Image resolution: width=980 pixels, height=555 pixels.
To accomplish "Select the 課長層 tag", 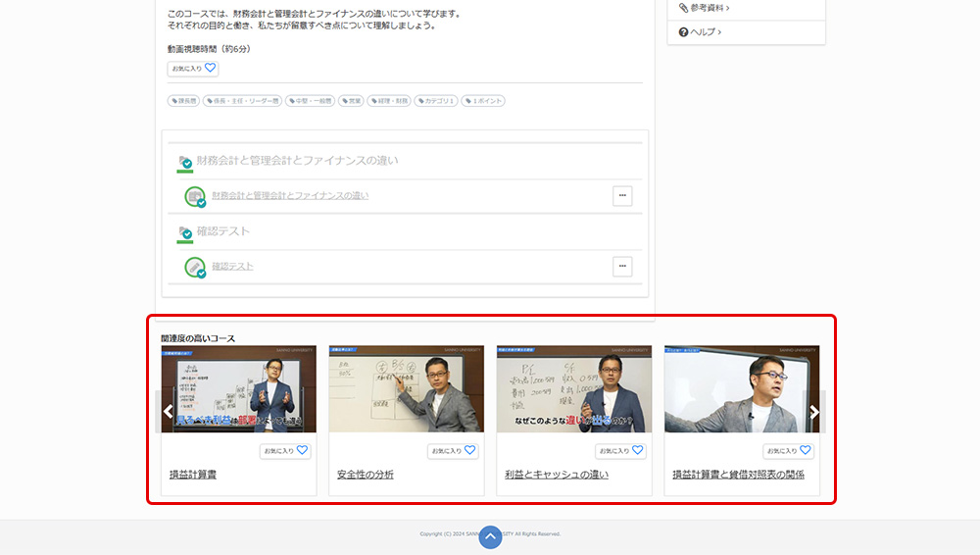I will [x=184, y=101].
